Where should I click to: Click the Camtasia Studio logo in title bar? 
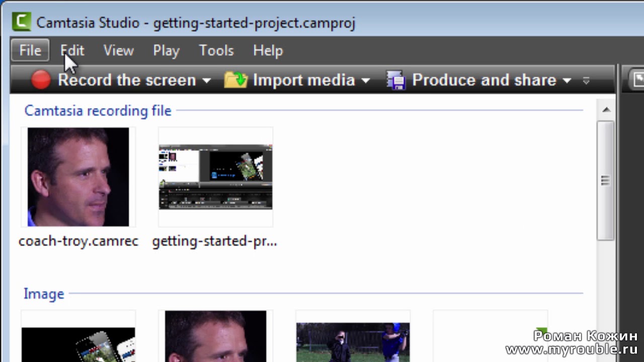coord(22,23)
